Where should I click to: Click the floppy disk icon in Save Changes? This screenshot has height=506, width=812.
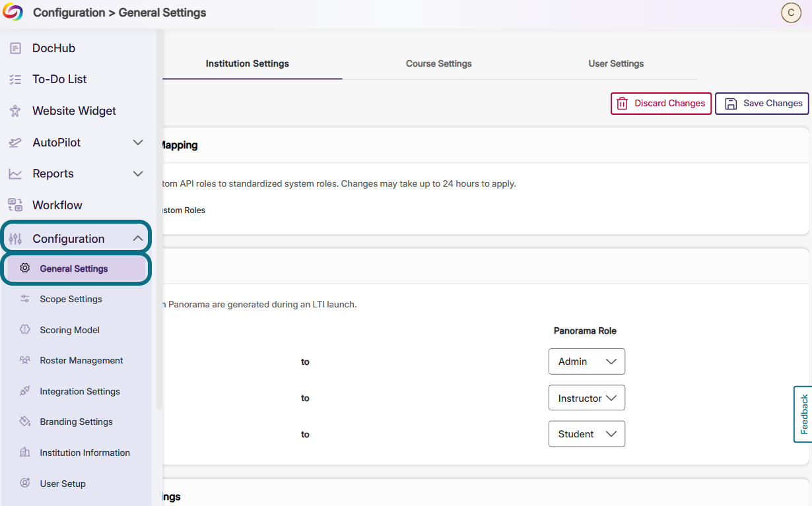[731, 104]
